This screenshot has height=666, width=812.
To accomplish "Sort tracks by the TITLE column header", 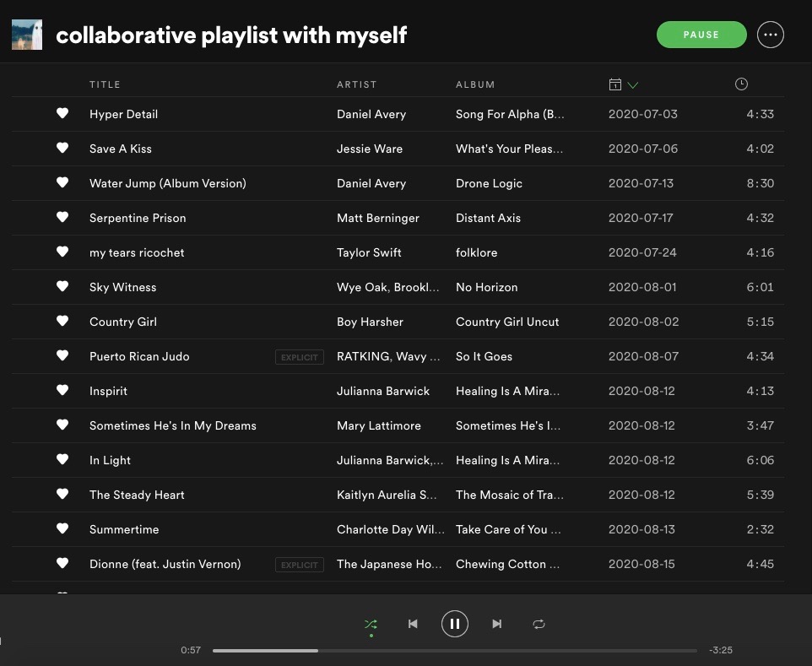I will (105, 84).
